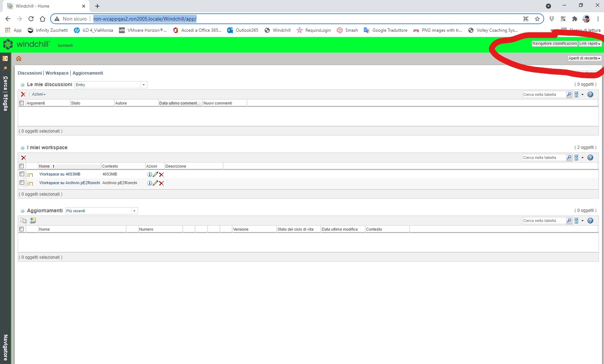The height and width of the screenshot is (364, 604).
Task: Click the search magnifier in I miei workspace table
Action: coord(569,157)
